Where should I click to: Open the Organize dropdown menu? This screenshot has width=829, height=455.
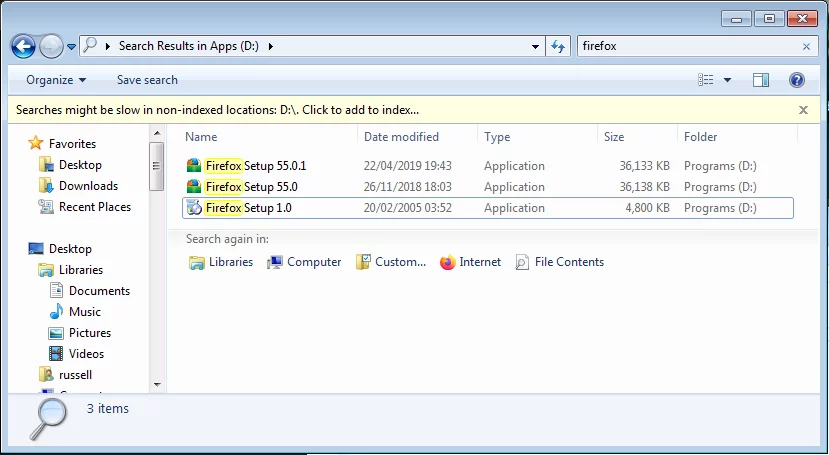click(56, 80)
